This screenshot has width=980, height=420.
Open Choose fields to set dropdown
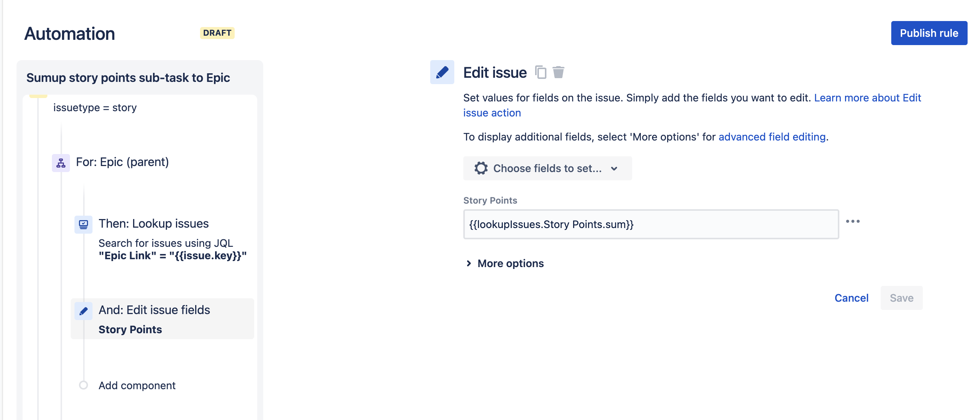547,168
